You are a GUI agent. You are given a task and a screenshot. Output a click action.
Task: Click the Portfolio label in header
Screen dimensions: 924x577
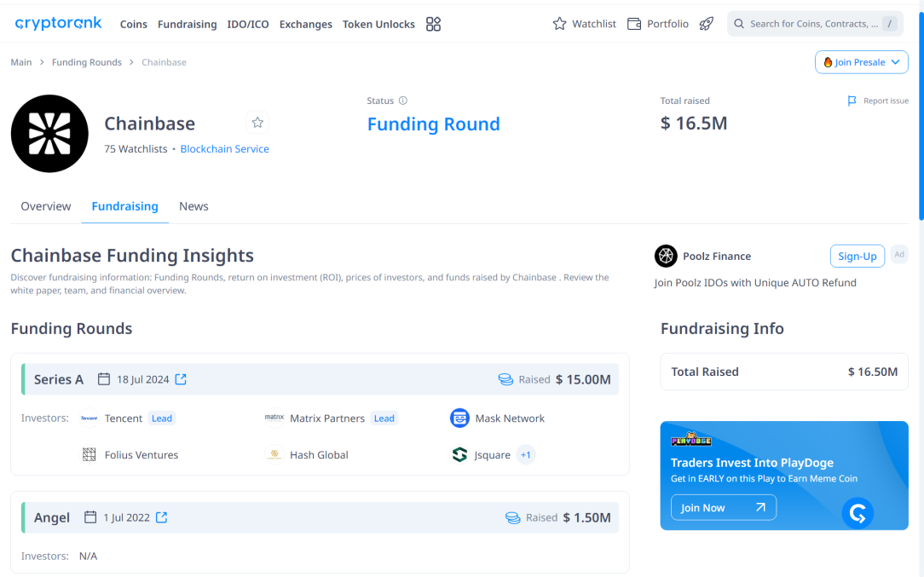pyautogui.click(x=667, y=24)
